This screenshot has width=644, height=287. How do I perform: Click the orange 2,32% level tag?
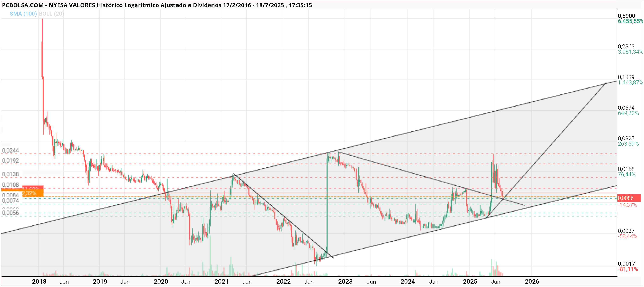click(x=33, y=193)
